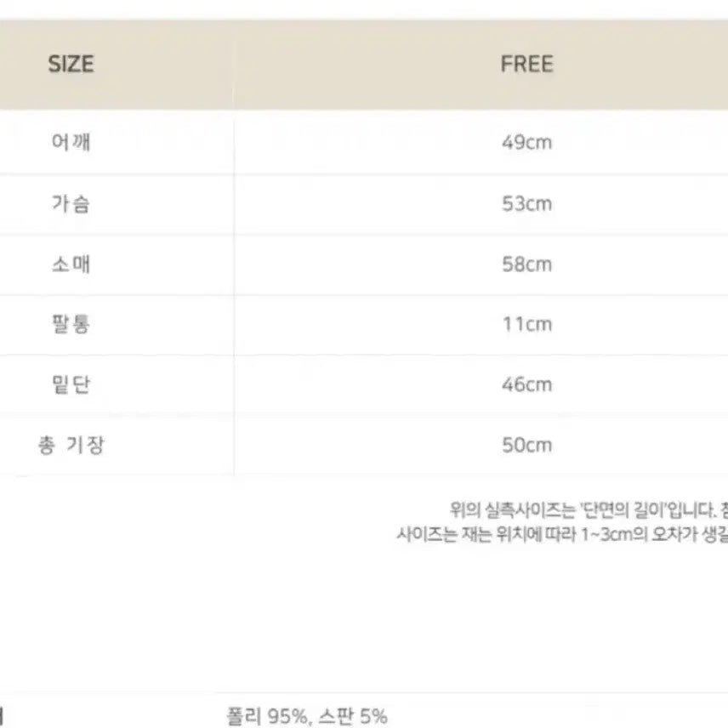Click the 46cm hem value
Image resolution: width=728 pixels, height=728 pixels.
point(526,385)
